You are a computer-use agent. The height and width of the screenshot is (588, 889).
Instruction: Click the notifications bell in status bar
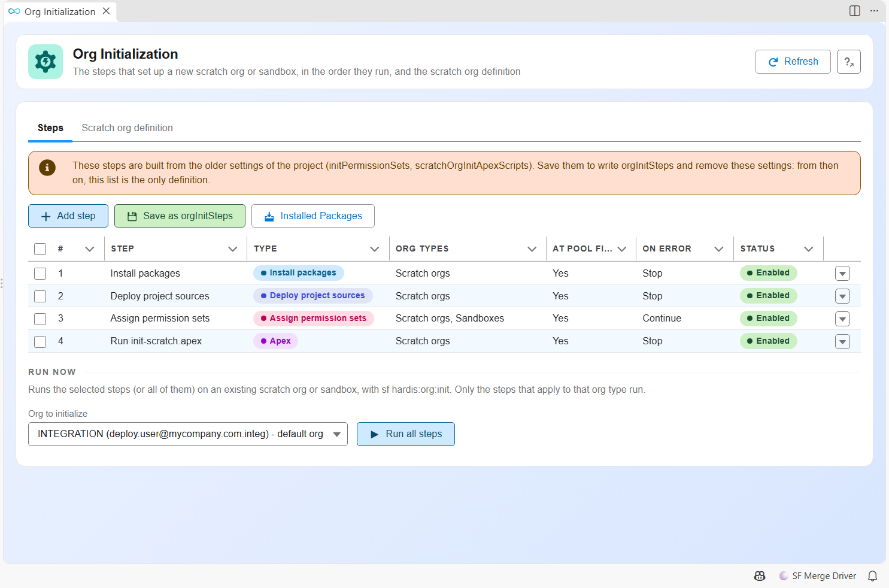pyautogui.click(x=873, y=576)
